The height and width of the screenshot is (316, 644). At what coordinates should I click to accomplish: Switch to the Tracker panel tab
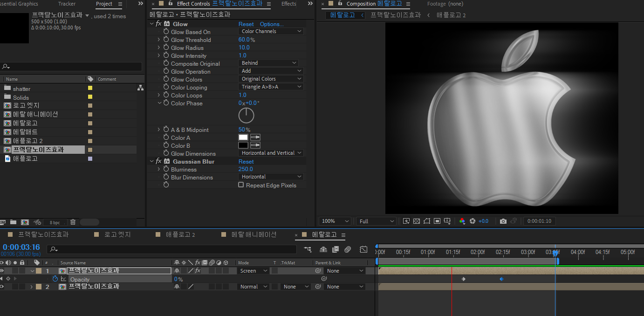tap(67, 4)
